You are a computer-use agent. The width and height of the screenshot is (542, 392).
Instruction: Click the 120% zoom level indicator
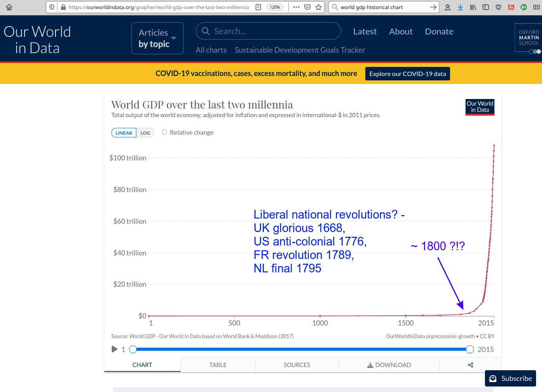[275, 7]
